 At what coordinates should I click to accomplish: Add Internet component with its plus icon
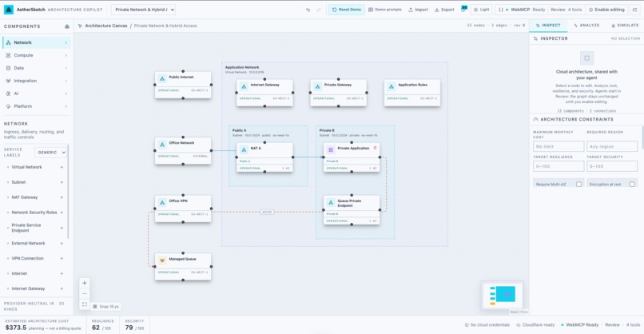tap(62, 273)
